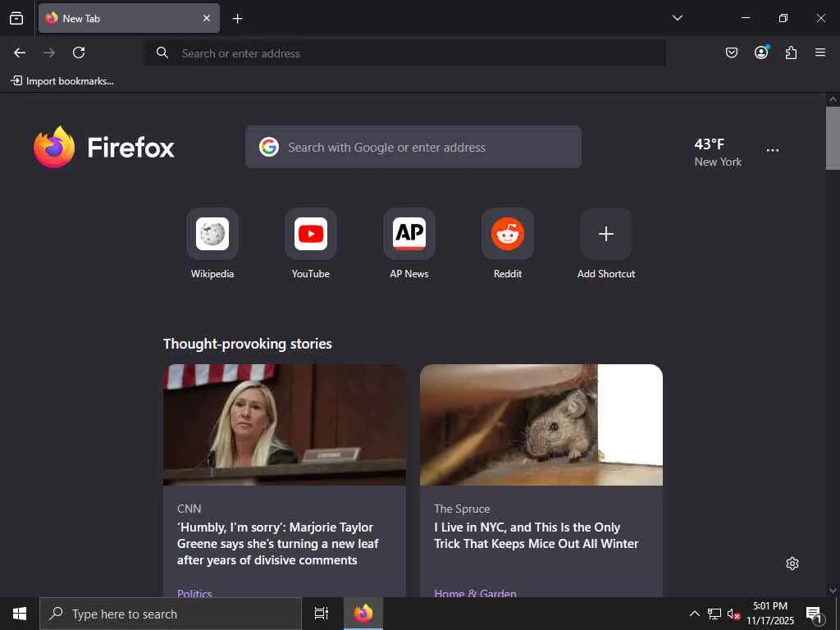Open the Extensions puzzle icon
The image size is (840, 630).
(791, 52)
